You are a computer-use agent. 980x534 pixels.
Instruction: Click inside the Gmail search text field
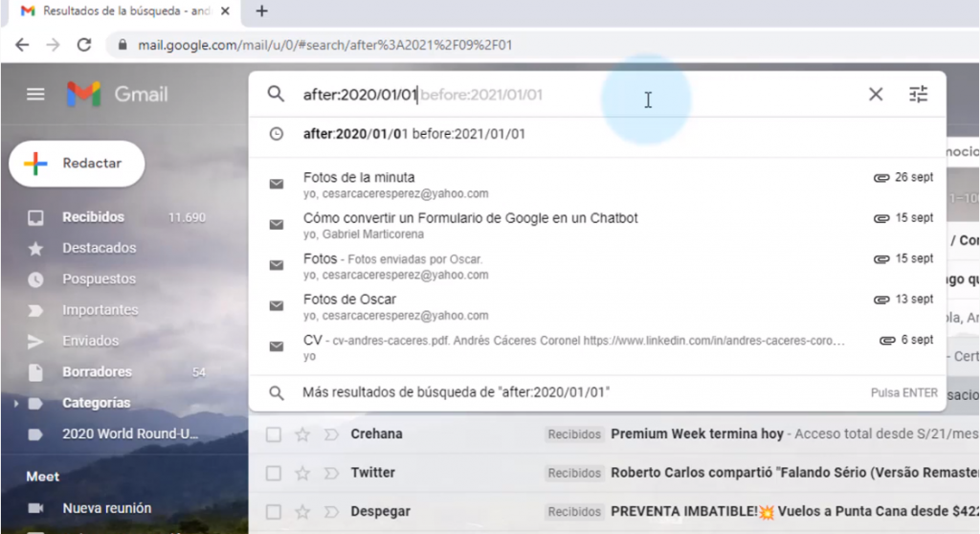coord(574,94)
